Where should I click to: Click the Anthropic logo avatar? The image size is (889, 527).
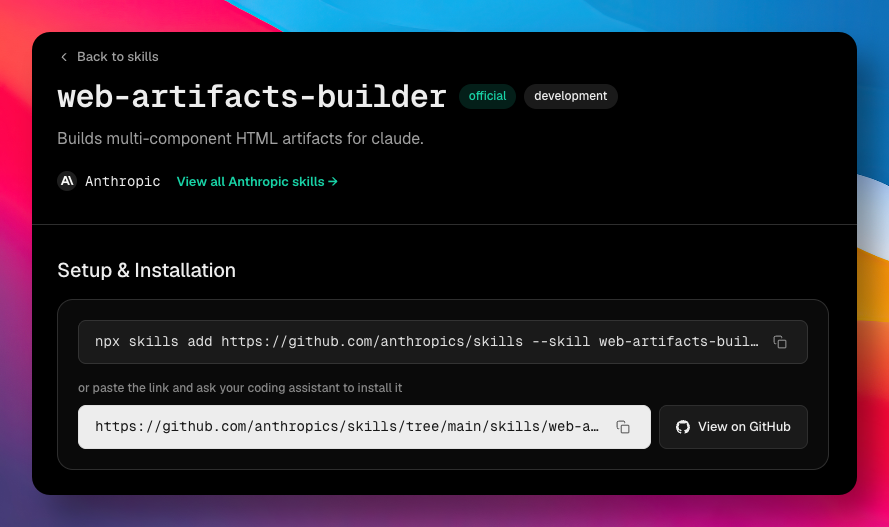tap(67, 181)
